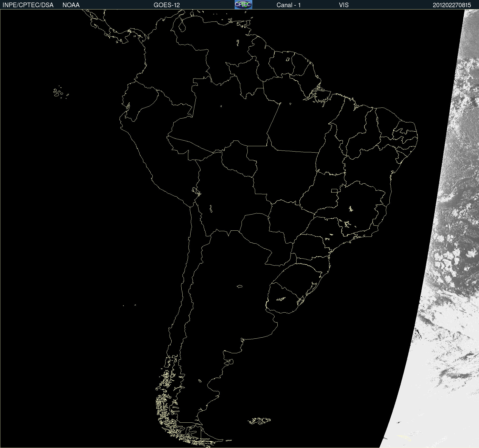Click the 'Canal - 1' label
479x448 pixels.
pos(289,5)
